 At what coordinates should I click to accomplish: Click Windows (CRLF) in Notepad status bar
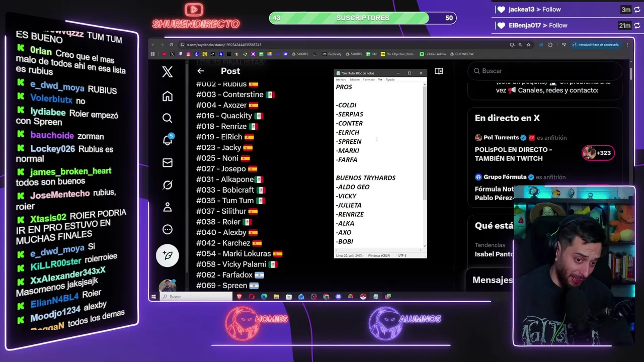tap(379, 256)
